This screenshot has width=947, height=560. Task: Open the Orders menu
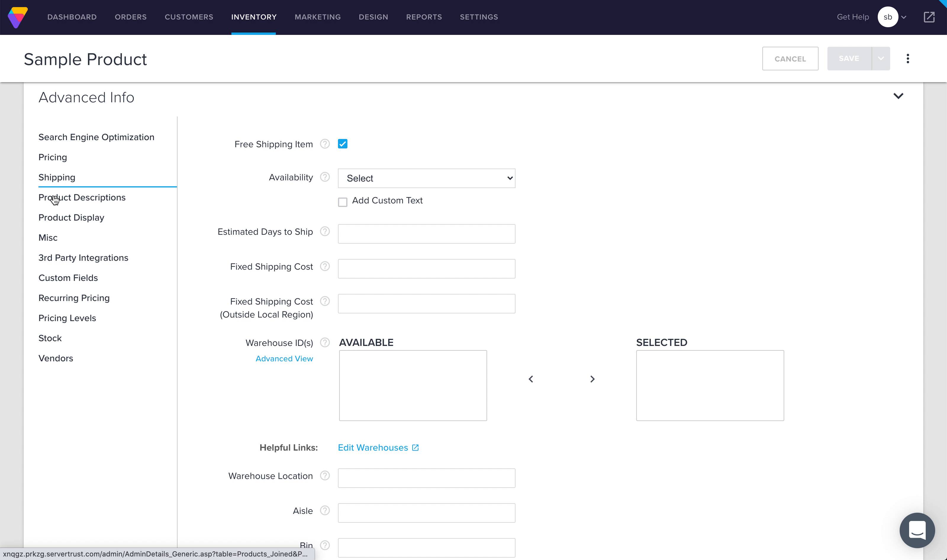[131, 17]
